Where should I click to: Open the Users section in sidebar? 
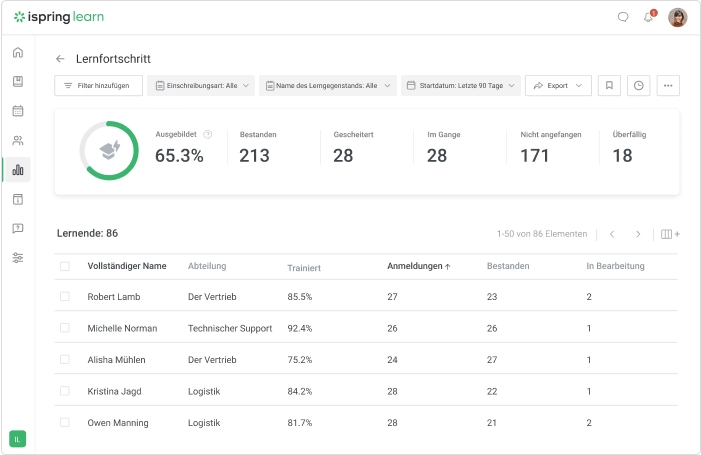18,141
